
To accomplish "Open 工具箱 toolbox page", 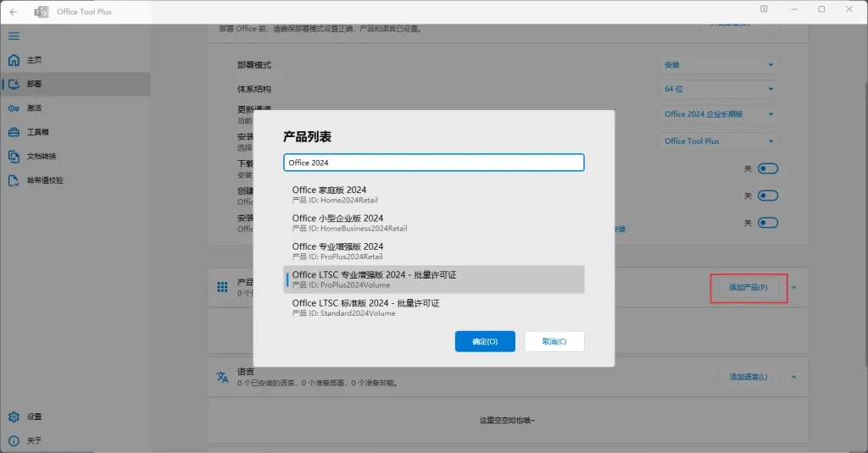I will tap(75, 132).
